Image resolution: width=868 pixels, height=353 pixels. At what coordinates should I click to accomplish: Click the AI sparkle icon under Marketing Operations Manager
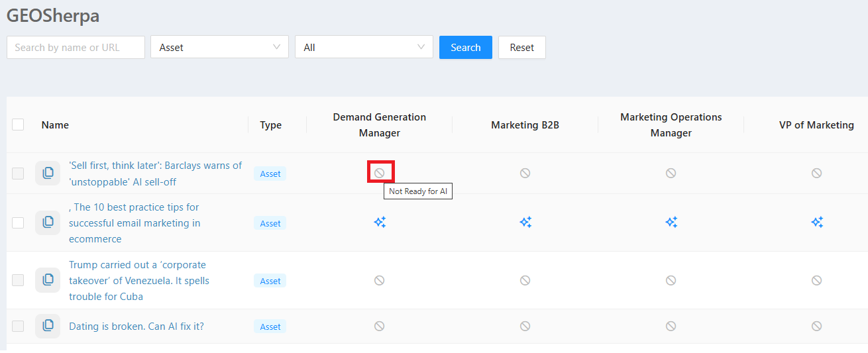click(671, 223)
